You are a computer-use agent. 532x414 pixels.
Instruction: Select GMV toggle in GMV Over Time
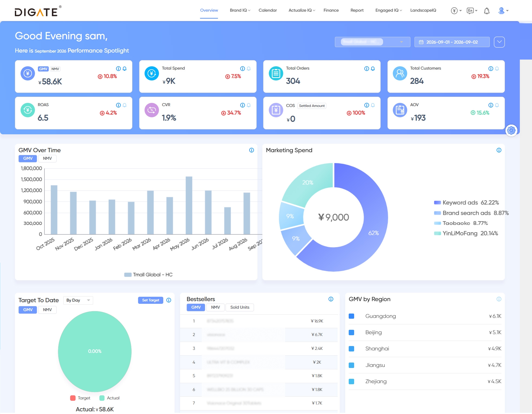pos(28,158)
